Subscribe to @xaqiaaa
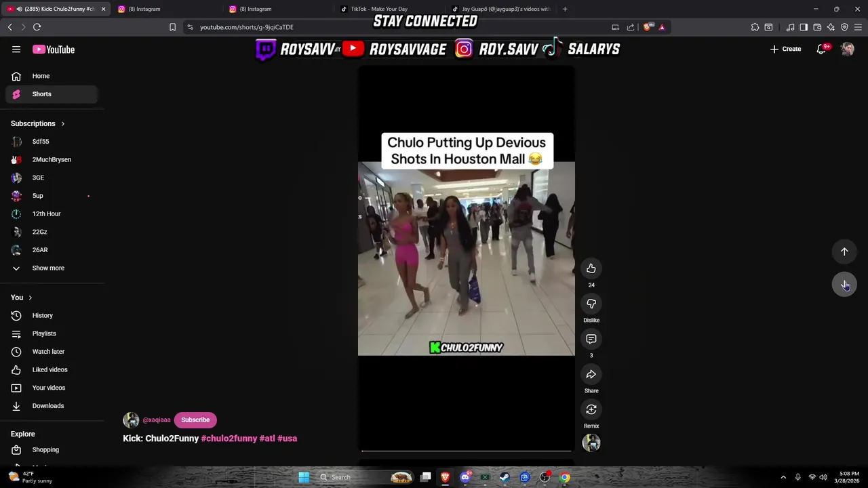 point(195,420)
